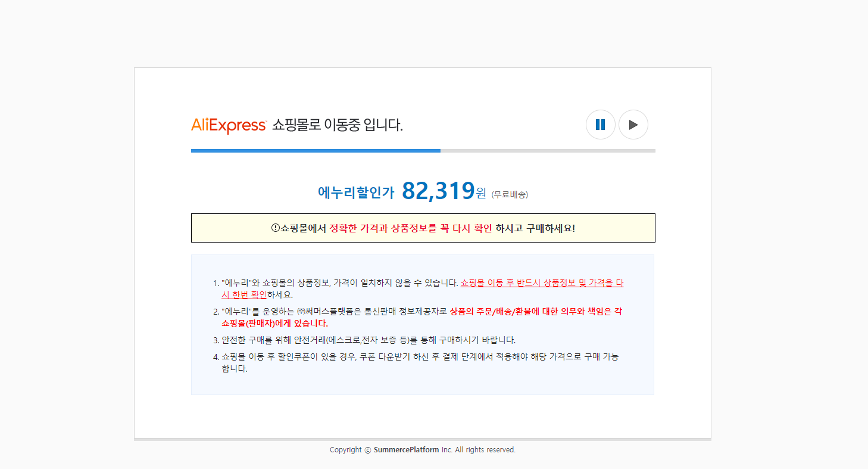Open the red underlined re-check product info link
The image size is (868, 469).
(423, 288)
